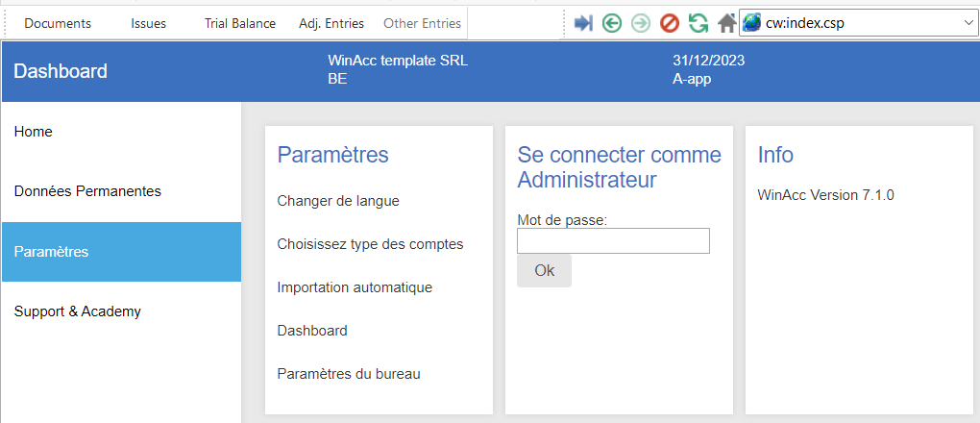Select the Issues tab
Viewport: 980px width, 423px height.
pos(148,24)
